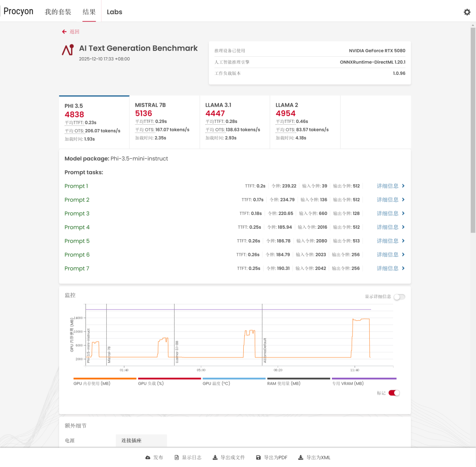Select the MISTRAL 7B score card
Screen dimensions: 476x467
point(164,122)
